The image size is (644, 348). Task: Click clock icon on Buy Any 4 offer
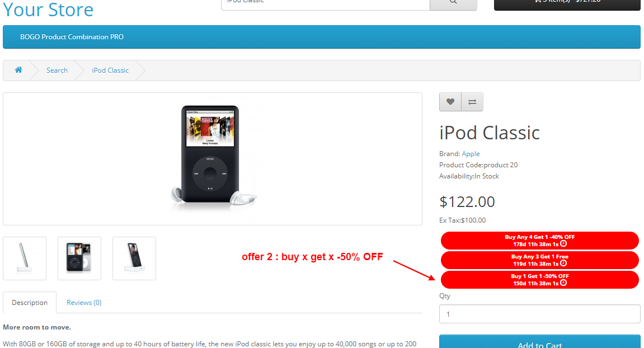pos(563,243)
